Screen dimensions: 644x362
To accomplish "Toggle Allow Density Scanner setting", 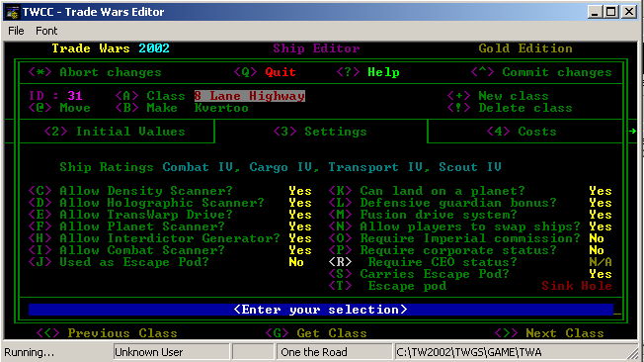I will pyautogui.click(x=170, y=191).
